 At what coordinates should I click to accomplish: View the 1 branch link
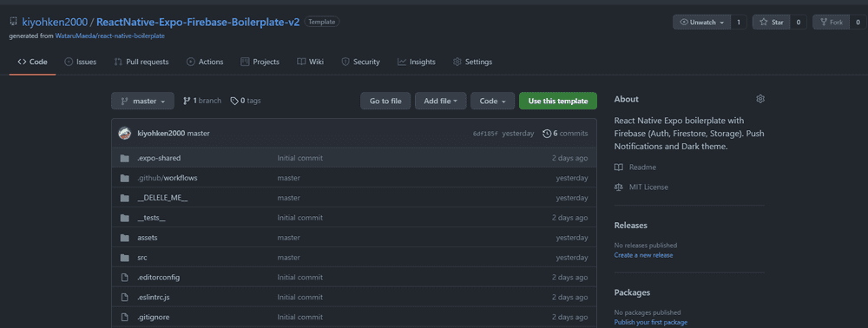(x=202, y=101)
